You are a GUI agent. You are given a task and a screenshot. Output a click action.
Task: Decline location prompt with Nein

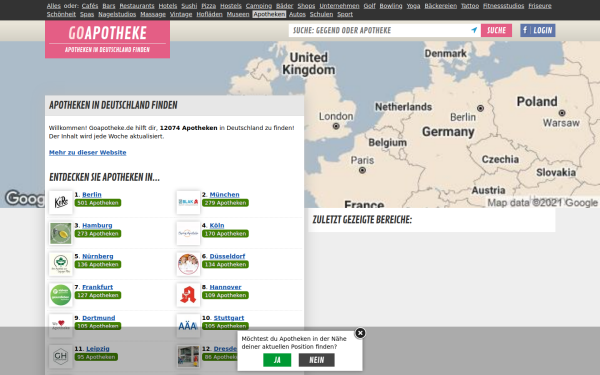(316, 360)
